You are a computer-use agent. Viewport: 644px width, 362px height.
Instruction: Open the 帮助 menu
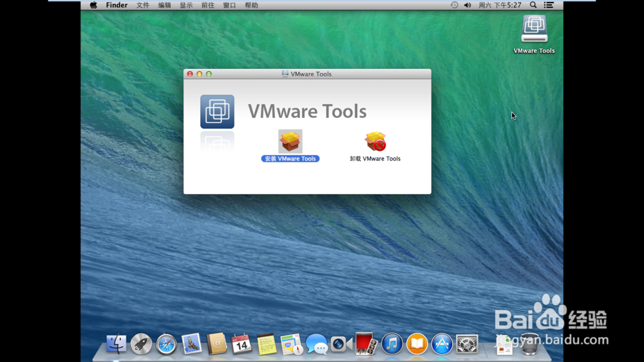coord(251,5)
